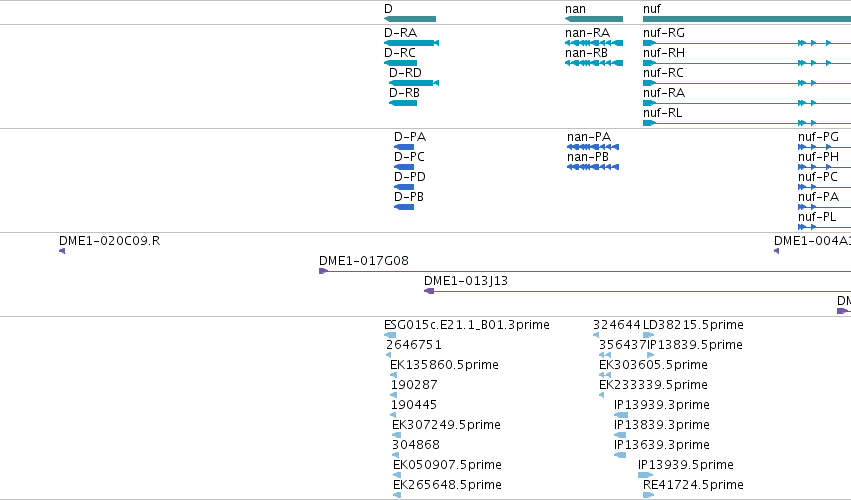Screen dimensions: 851x500
Task: Select the nuf gene bar
Action: pyautogui.click(x=747, y=19)
